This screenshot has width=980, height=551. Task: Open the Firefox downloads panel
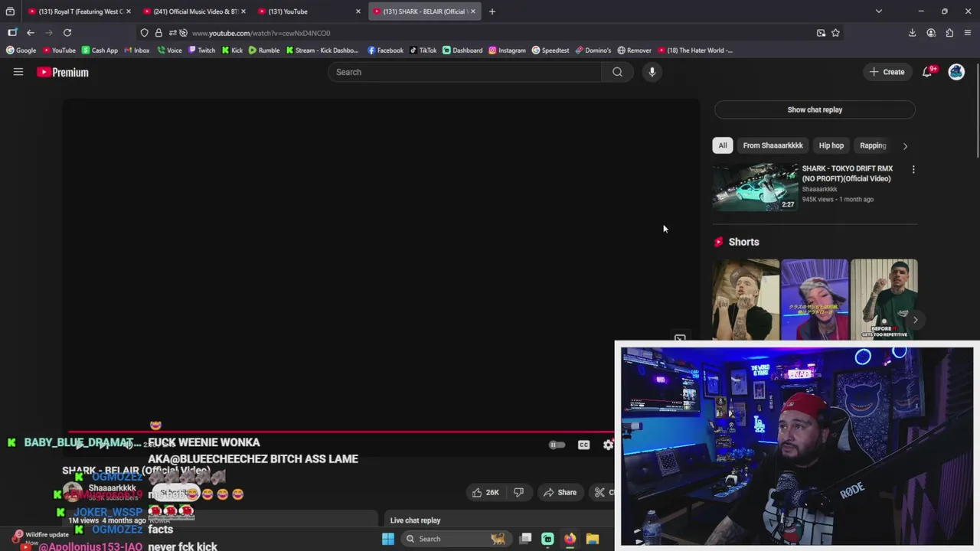pos(912,33)
